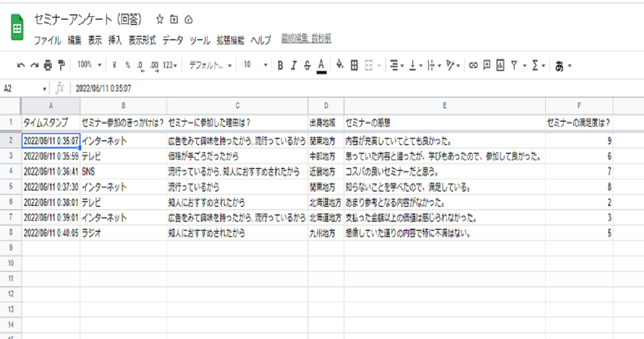Image resolution: width=644 pixels, height=339 pixels.
Task: Select the cell containing ラジオ
Action: click(123, 233)
